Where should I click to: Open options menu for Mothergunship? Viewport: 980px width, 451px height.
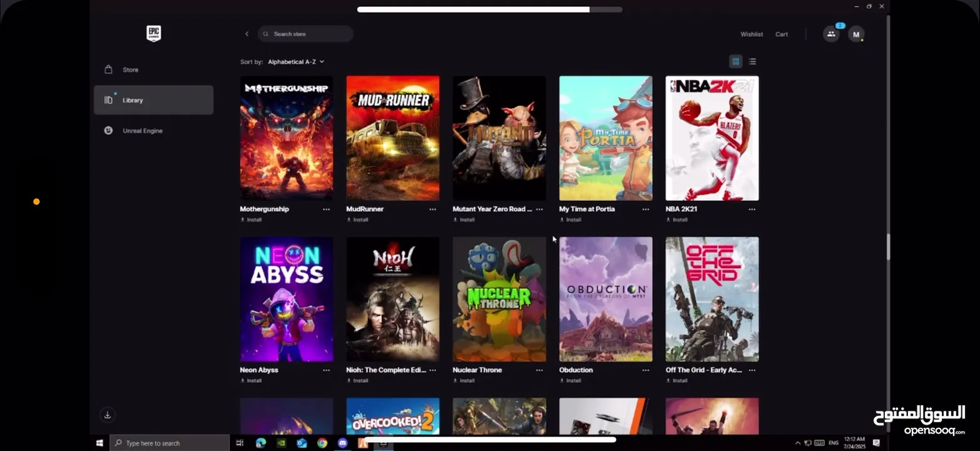(326, 209)
